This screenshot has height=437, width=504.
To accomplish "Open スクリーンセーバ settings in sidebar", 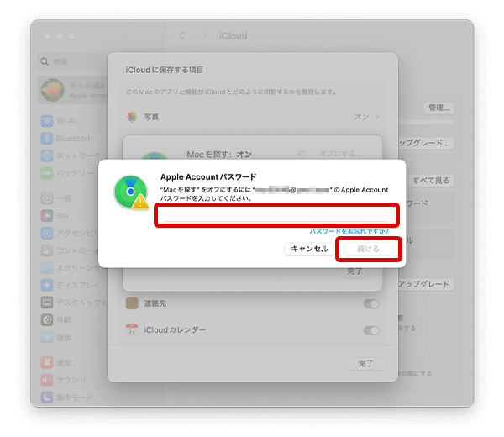I will tap(70, 268).
